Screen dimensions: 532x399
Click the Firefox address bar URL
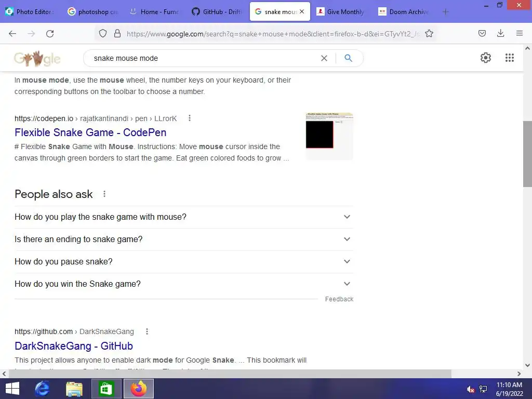click(273, 34)
